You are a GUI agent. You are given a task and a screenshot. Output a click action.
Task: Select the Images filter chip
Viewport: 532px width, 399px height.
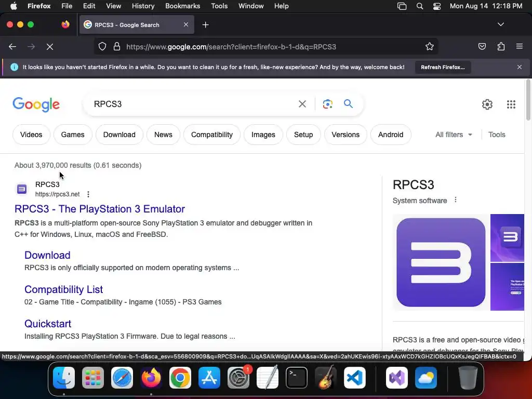(263, 135)
